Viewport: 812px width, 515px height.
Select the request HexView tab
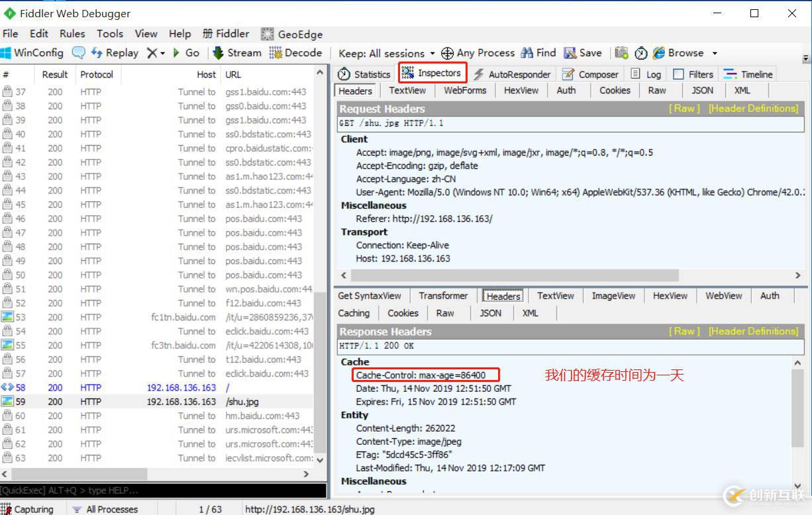pos(521,91)
